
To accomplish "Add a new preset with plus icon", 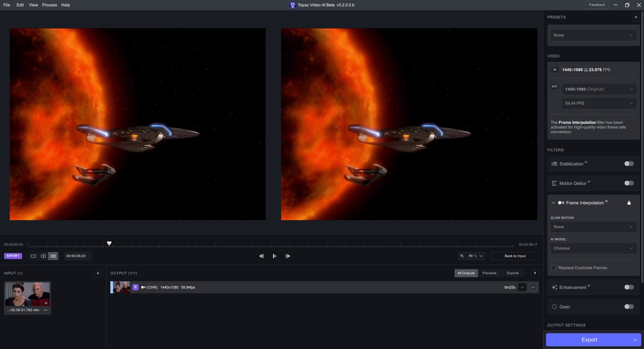I will click(636, 17).
